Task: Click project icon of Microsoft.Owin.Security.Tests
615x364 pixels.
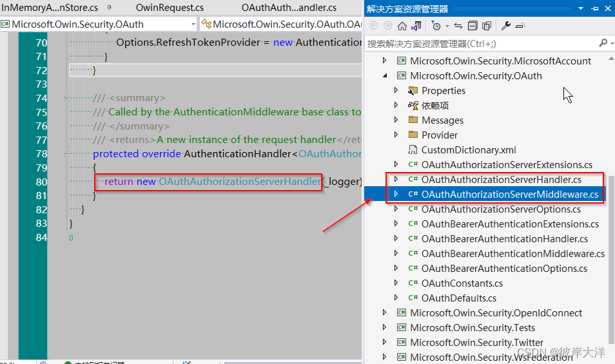Action: [x=401, y=327]
